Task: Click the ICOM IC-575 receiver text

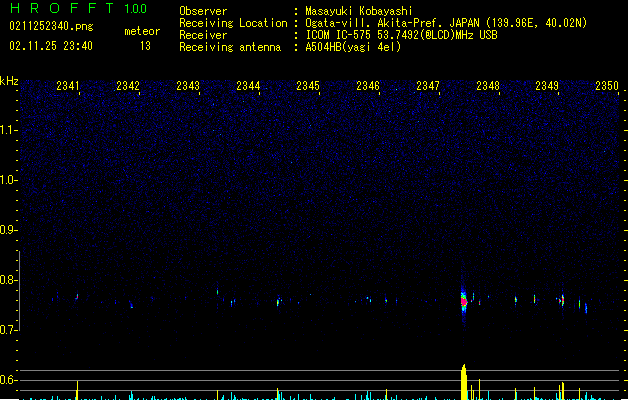Action: 401,35
